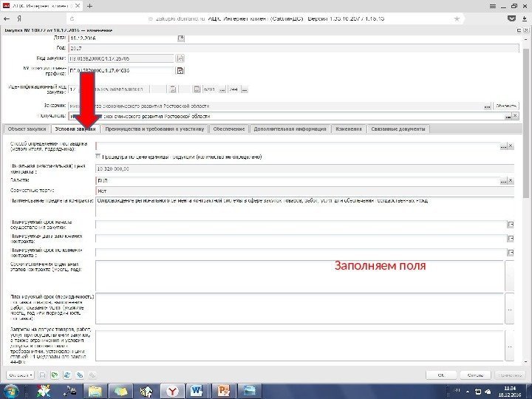Click the refresh icon in bottom toolbar
This screenshot has width=532, height=399.
click(66, 375)
